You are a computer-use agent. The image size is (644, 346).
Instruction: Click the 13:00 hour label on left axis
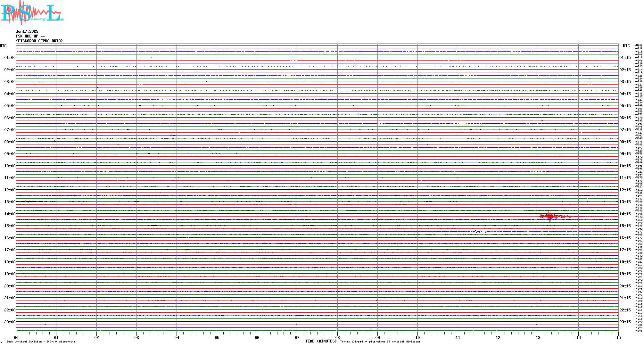click(10, 202)
